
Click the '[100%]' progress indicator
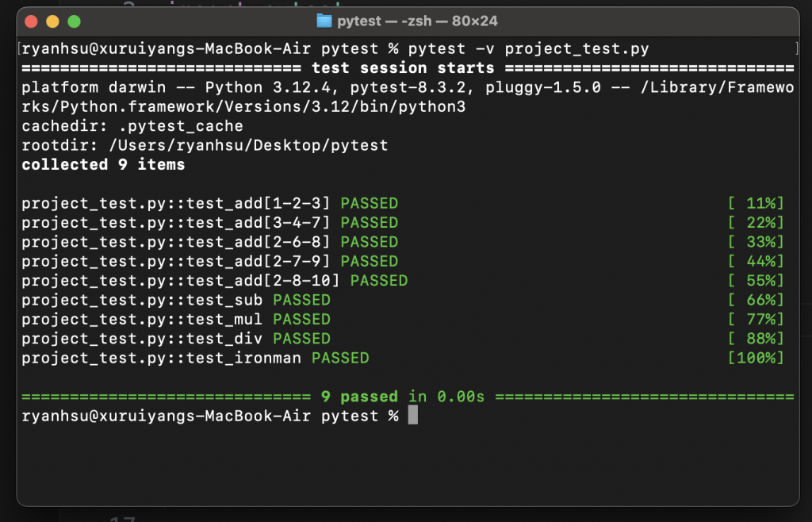756,358
